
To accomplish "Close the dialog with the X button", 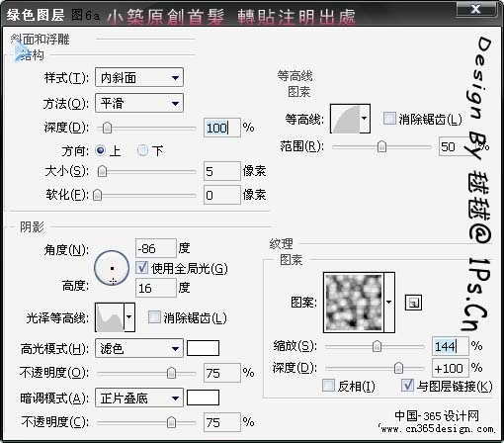I will click(x=475, y=9).
